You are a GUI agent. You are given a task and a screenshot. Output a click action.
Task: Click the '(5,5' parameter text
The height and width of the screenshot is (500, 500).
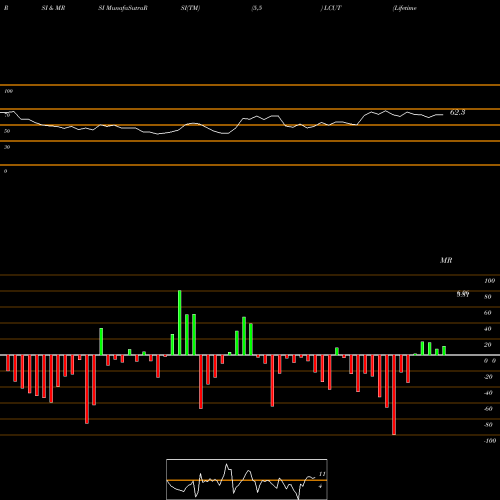click(x=257, y=8)
